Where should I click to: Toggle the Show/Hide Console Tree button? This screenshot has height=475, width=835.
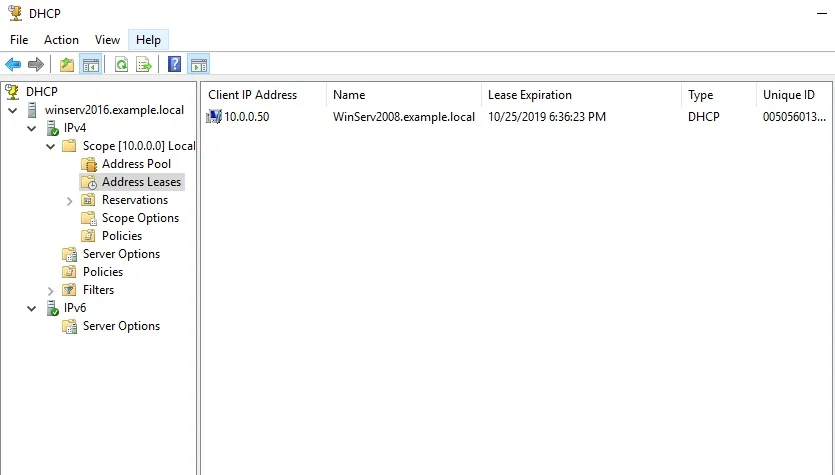tap(91, 65)
